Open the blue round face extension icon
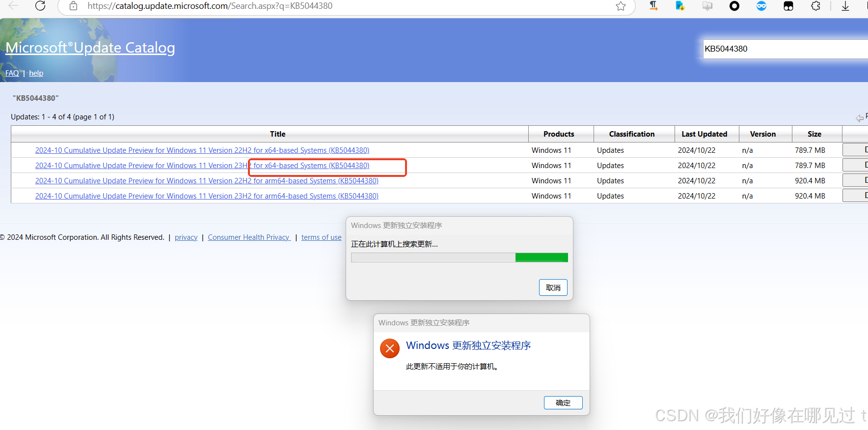 (x=761, y=6)
